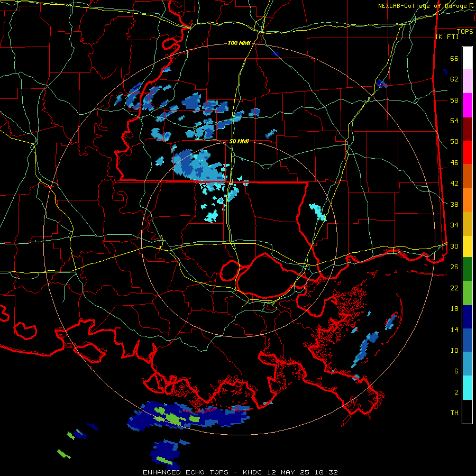Image resolution: width=476 pixels, height=476 pixels.
Task: Click the legend value '10'
Action: point(454,350)
